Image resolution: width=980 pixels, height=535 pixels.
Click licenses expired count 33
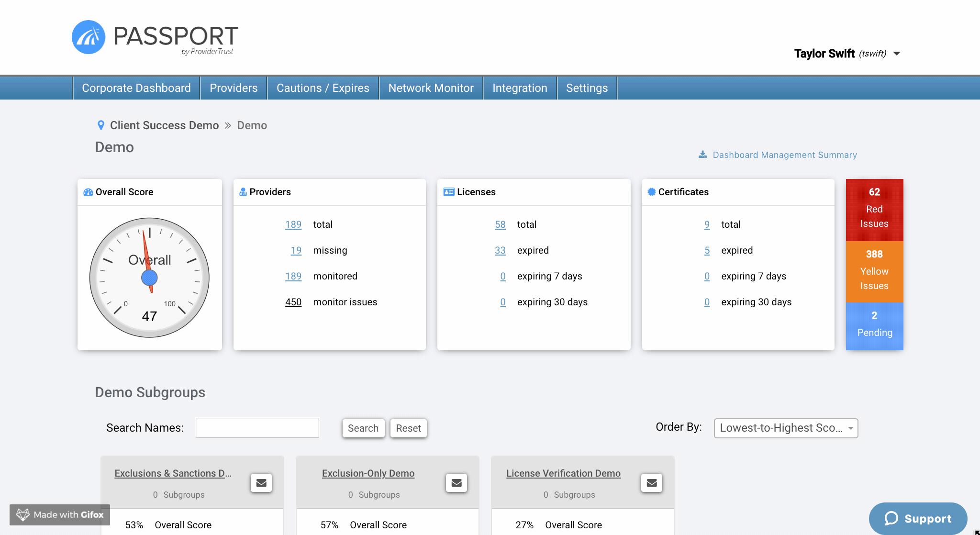tap(500, 250)
